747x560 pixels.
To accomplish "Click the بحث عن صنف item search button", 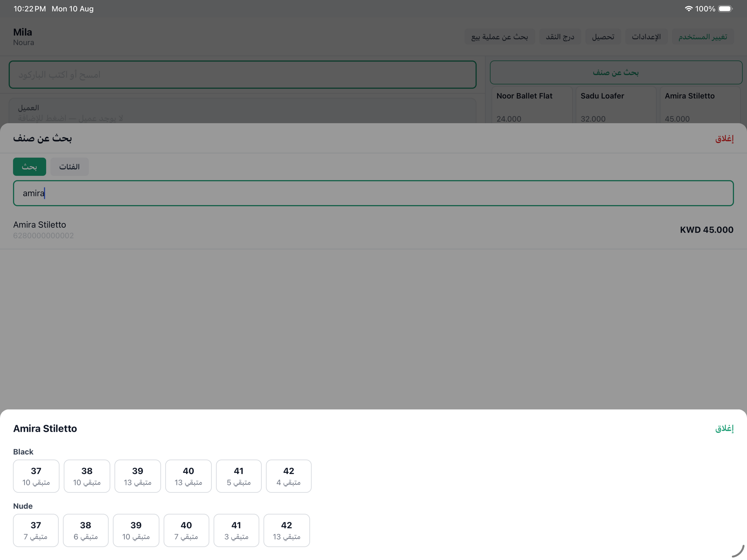I will (x=616, y=72).
